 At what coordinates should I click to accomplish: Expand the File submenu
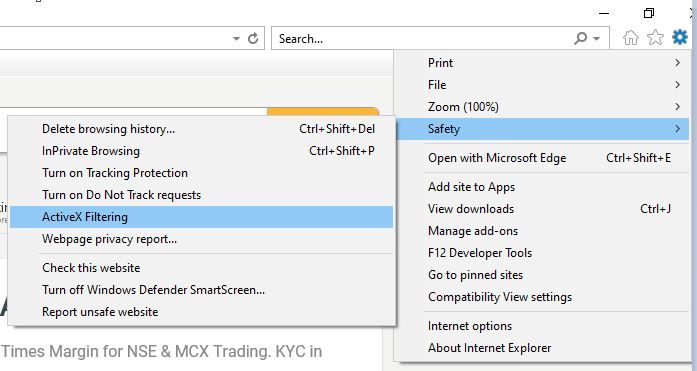[542, 85]
